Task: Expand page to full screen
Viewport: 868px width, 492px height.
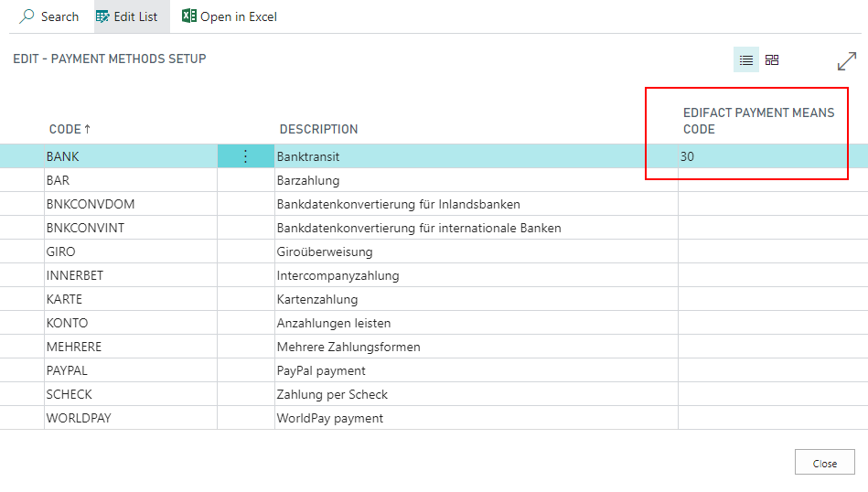Action: (846, 61)
